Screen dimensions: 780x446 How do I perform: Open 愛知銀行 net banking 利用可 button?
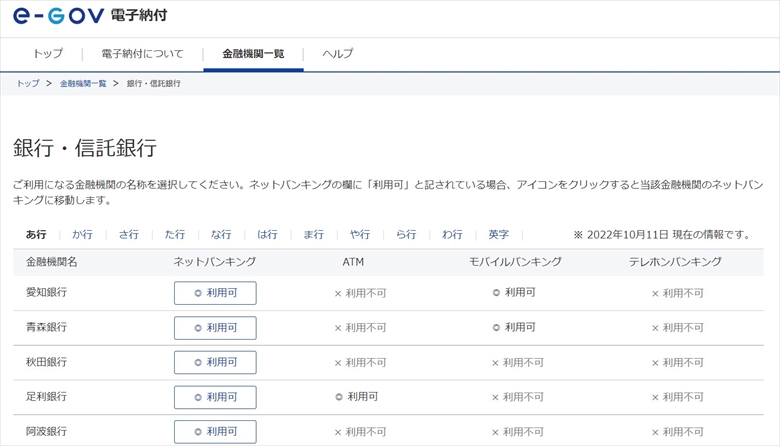[x=215, y=293]
